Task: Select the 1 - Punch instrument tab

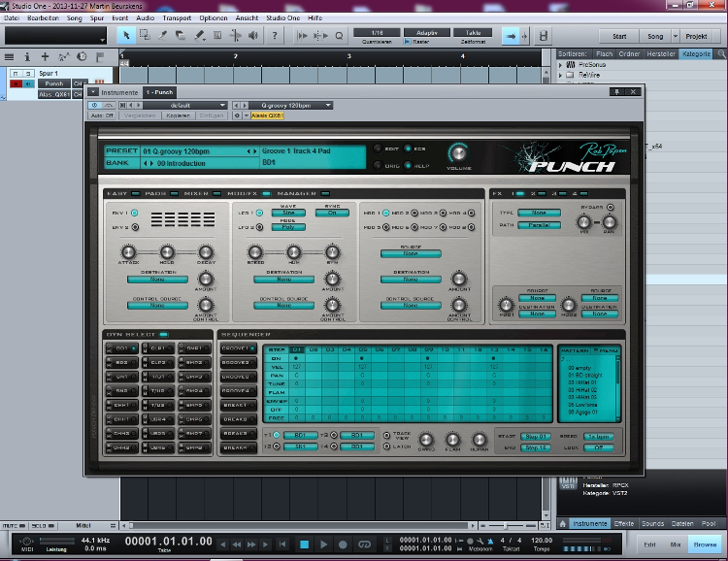Action: point(159,92)
